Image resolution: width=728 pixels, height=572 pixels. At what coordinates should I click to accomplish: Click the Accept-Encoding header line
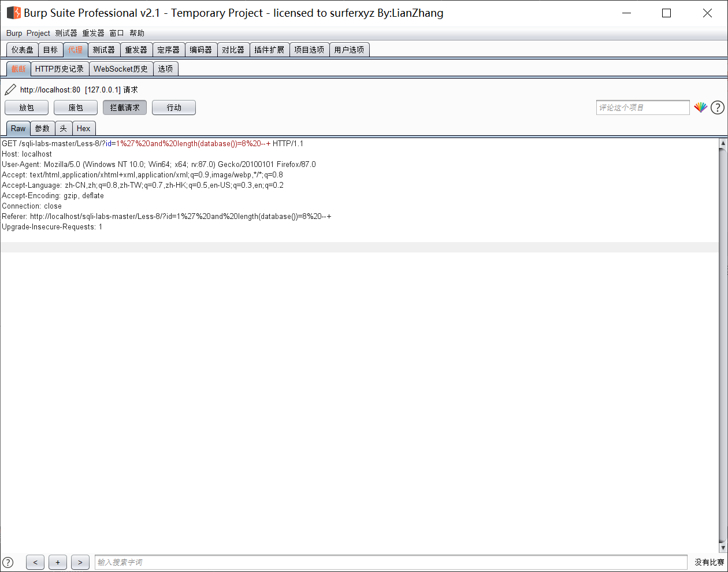pyautogui.click(x=53, y=195)
